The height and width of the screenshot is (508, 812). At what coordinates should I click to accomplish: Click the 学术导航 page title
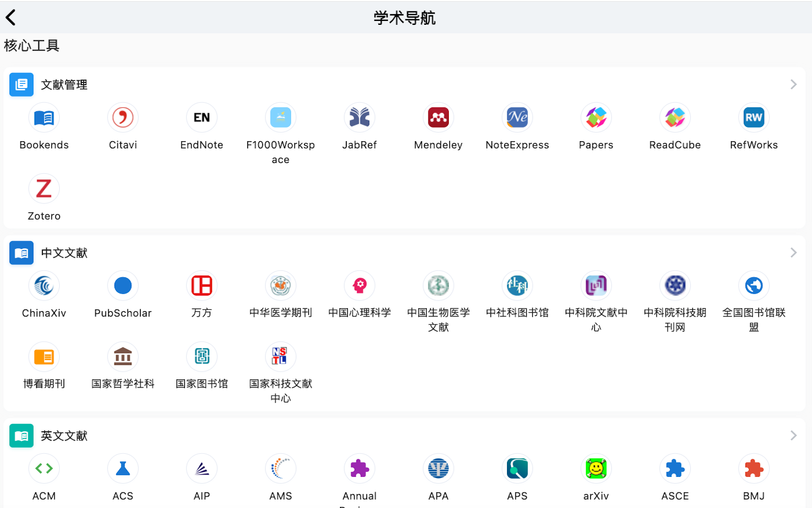pyautogui.click(x=404, y=17)
